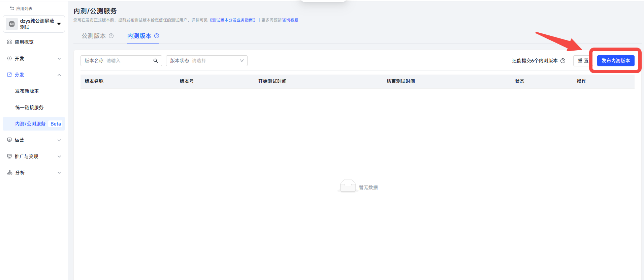The image size is (644, 280).
Task: Switch to the 内测版本 tab
Action: click(139, 36)
